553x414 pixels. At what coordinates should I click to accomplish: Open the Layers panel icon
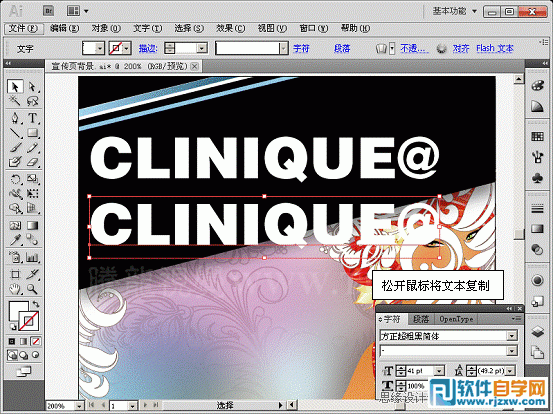click(x=537, y=332)
